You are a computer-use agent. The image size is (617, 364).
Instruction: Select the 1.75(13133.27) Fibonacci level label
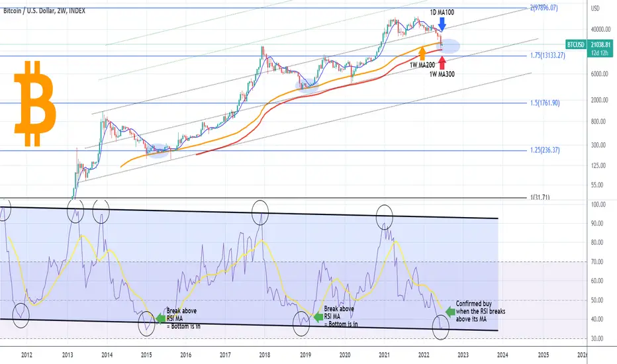[547, 56]
